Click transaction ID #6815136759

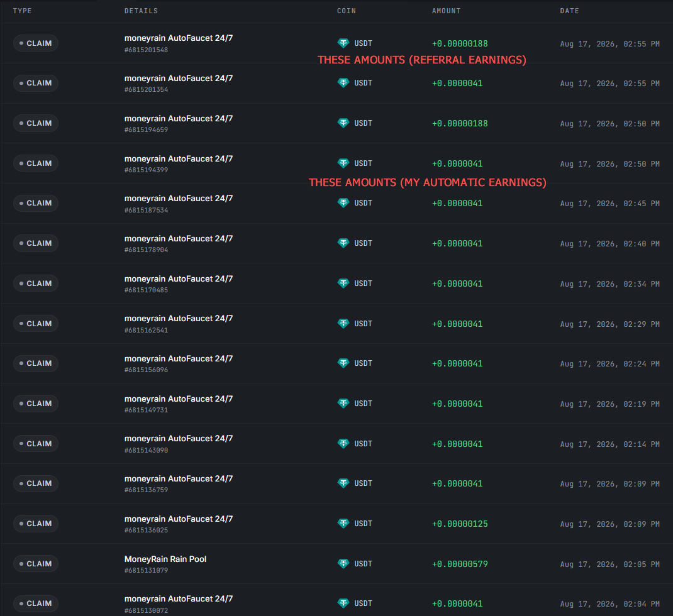(x=146, y=490)
